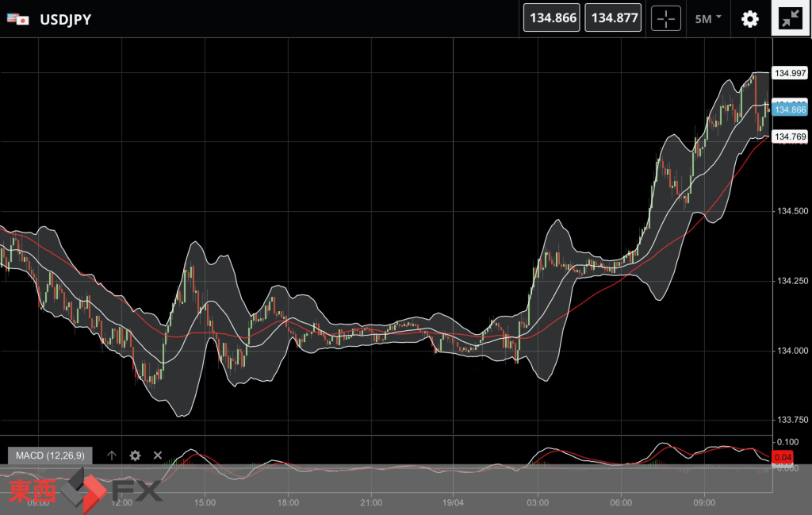Move MACD indicator up with arrow icon
The width and height of the screenshot is (812, 515).
coord(111,455)
